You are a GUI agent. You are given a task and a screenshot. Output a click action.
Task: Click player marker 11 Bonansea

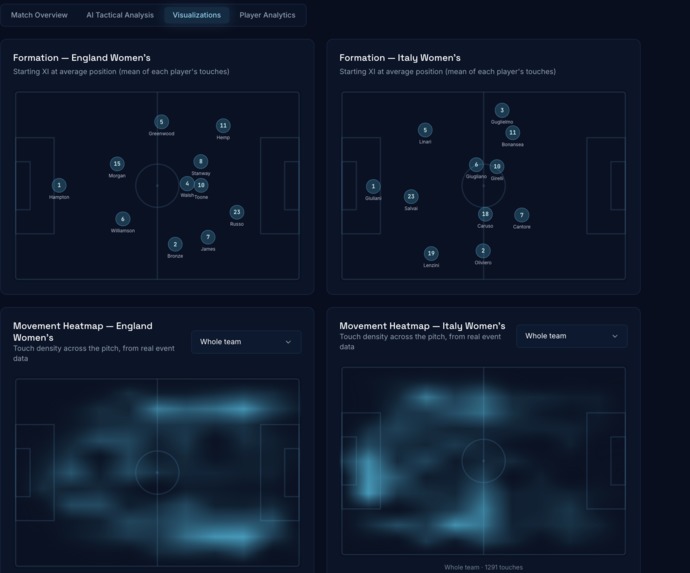pos(513,132)
